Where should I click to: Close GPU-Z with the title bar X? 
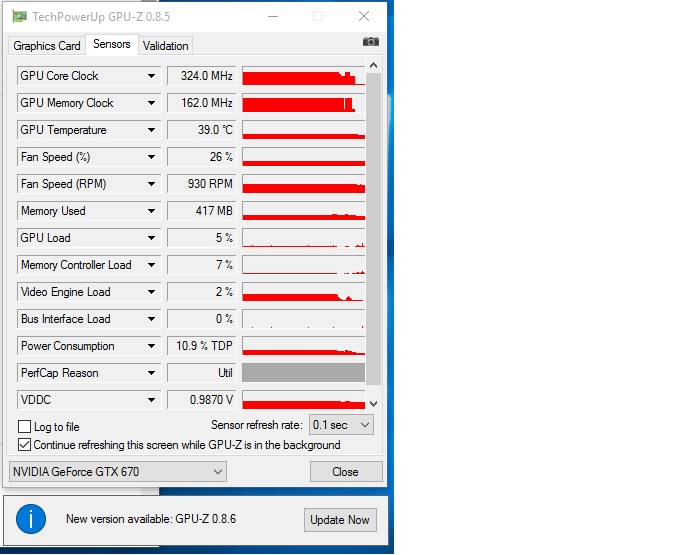[364, 17]
